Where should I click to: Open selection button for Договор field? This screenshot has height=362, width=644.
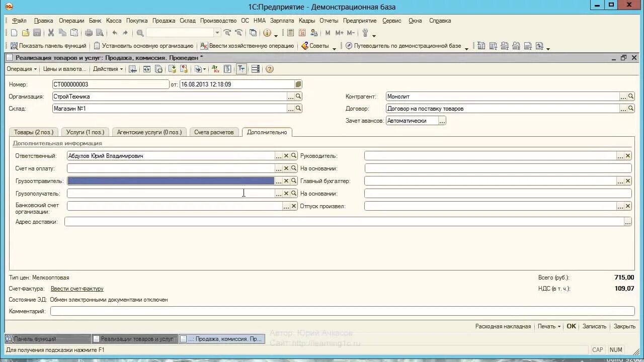[x=623, y=108]
